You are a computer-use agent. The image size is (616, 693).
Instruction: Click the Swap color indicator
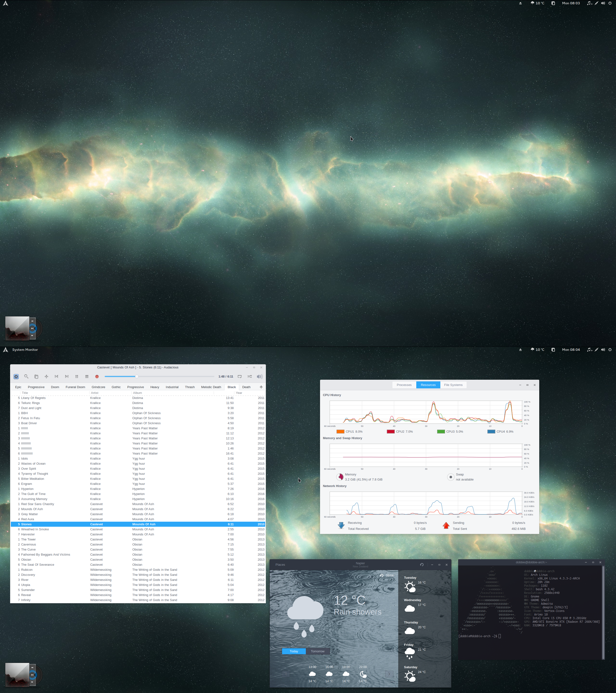click(x=450, y=477)
